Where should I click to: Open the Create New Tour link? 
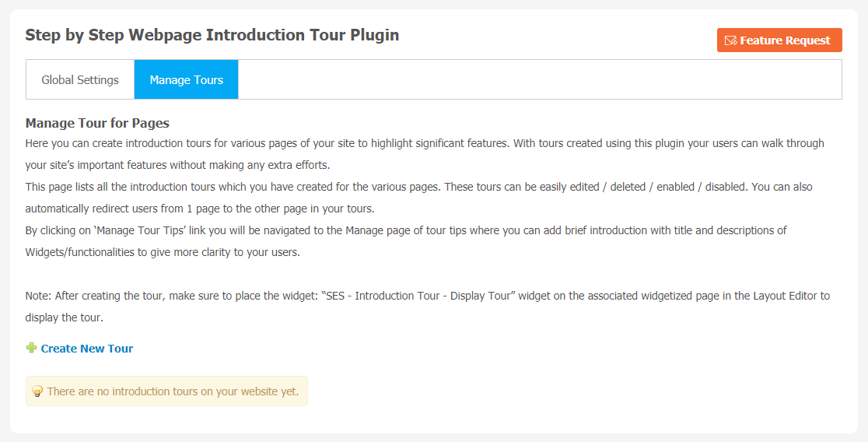click(x=87, y=349)
